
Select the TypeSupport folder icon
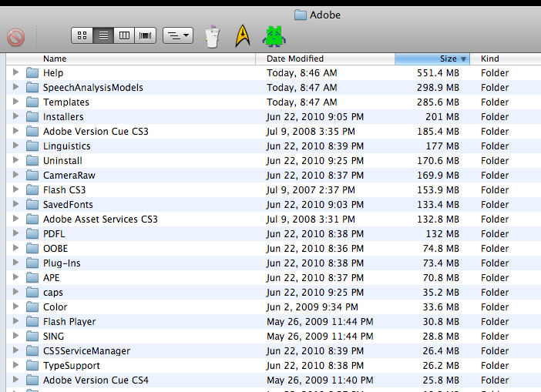coord(32,366)
